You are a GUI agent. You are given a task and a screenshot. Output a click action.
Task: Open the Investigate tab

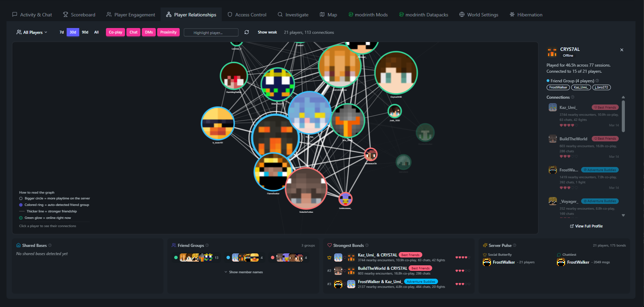point(293,15)
